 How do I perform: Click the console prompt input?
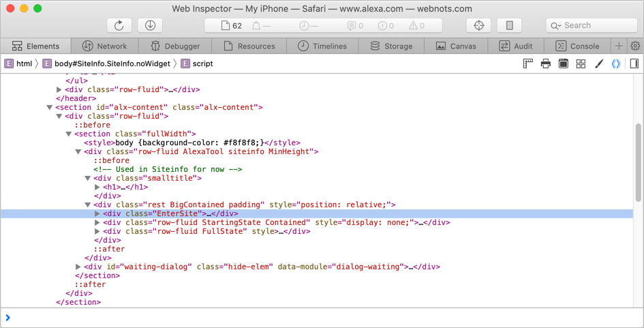(x=322, y=317)
